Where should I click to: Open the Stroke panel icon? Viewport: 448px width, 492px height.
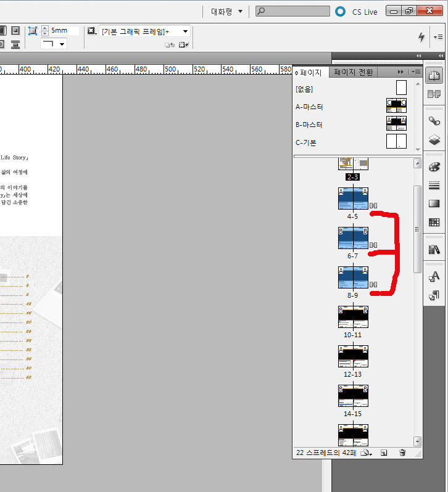click(434, 186)
